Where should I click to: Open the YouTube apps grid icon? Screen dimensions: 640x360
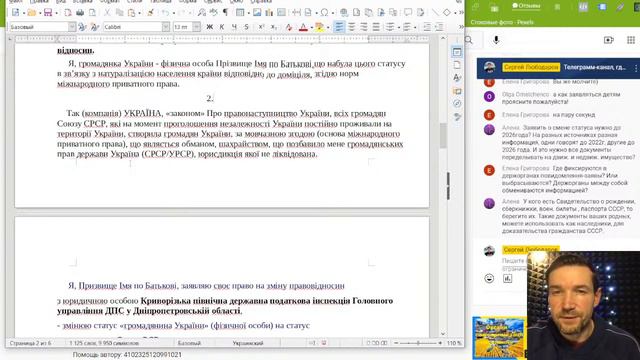pos(631,40)
